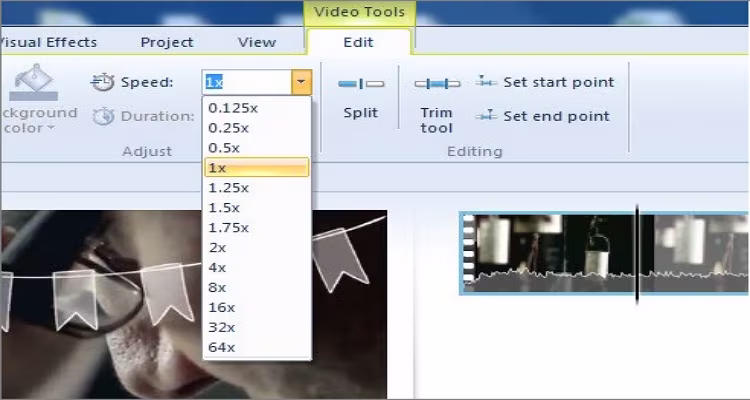Open the Project tab
750x400 pixels.
pyautogui.click(x=167, y=42)
